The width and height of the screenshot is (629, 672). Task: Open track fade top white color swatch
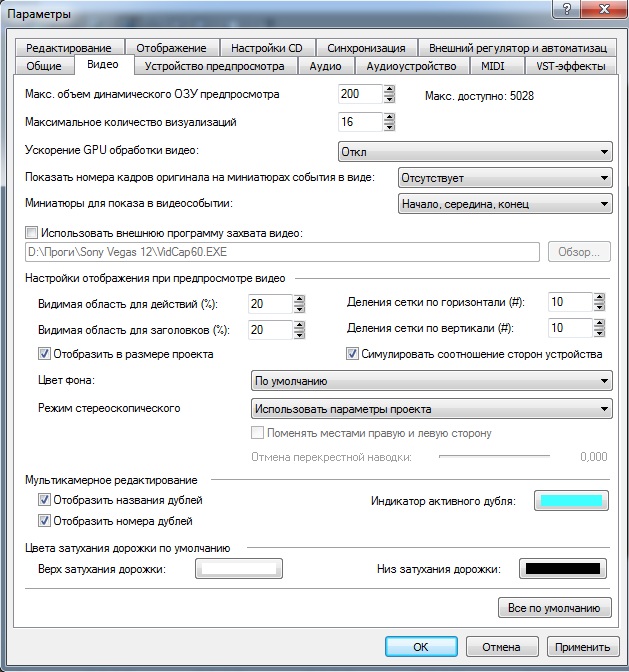tap(239, 569)
